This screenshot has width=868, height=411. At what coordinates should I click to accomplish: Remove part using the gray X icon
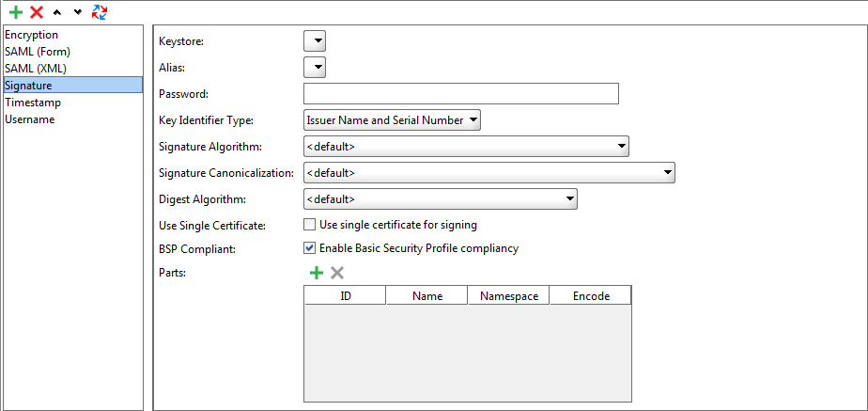(x=337, y=273)
